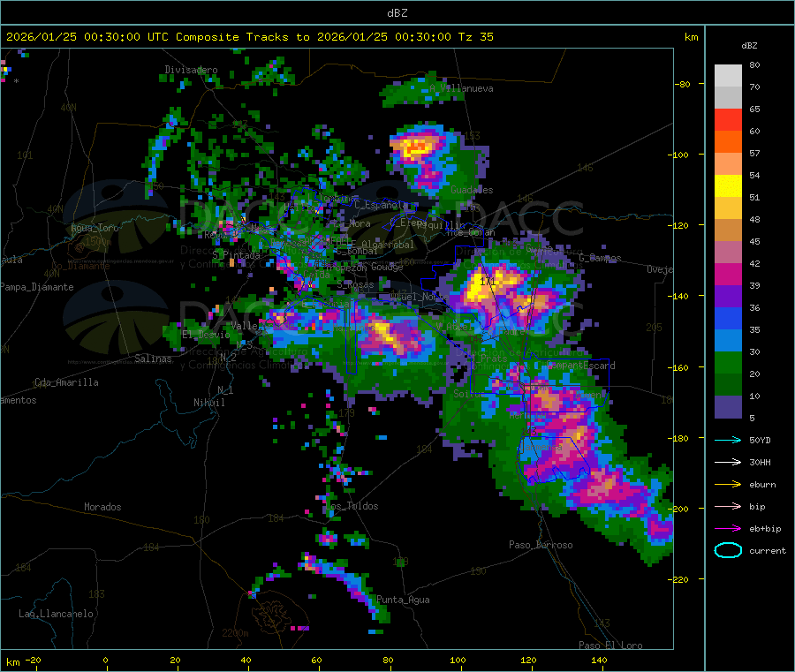Click the 'El_Desvio' map label
The image size is (795, 672).
click(206, 335)
